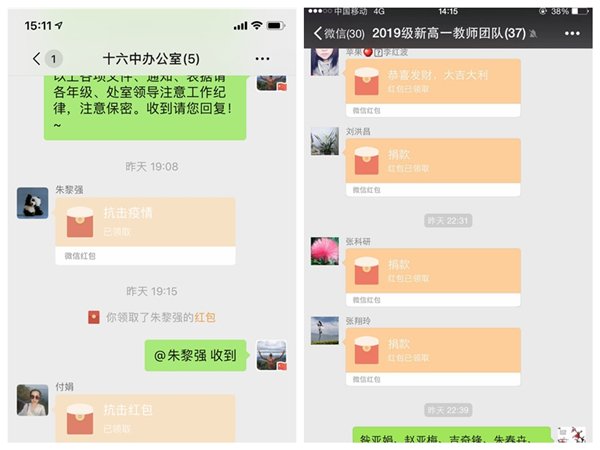
Task: Tap the orange 红包 link in system notice
Action: point(205,317)
